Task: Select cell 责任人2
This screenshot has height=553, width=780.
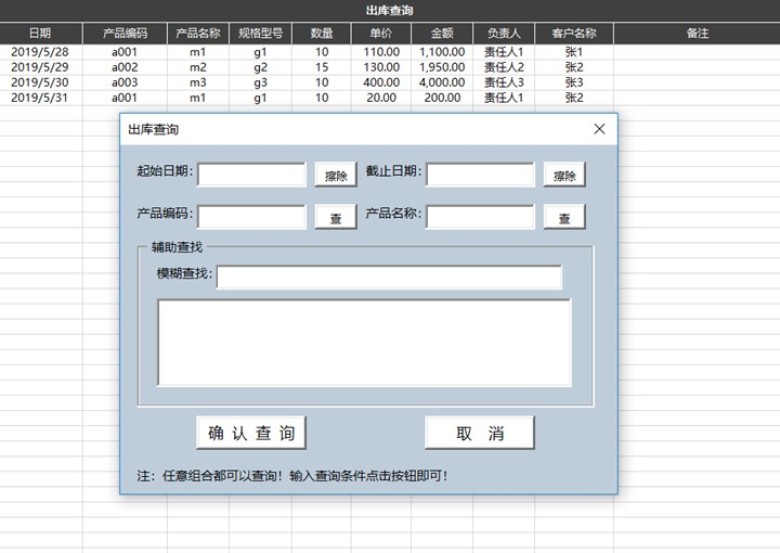Action: [504, 67]
